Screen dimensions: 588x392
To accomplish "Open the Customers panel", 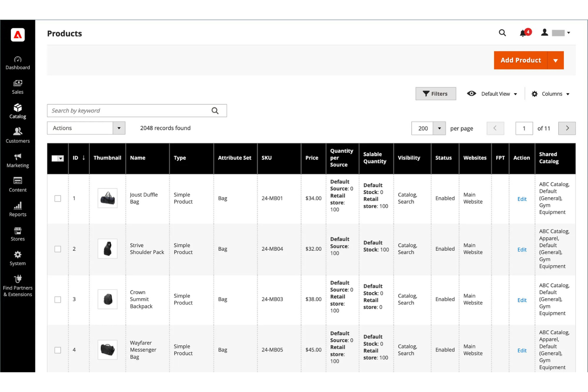I will 17,135.
